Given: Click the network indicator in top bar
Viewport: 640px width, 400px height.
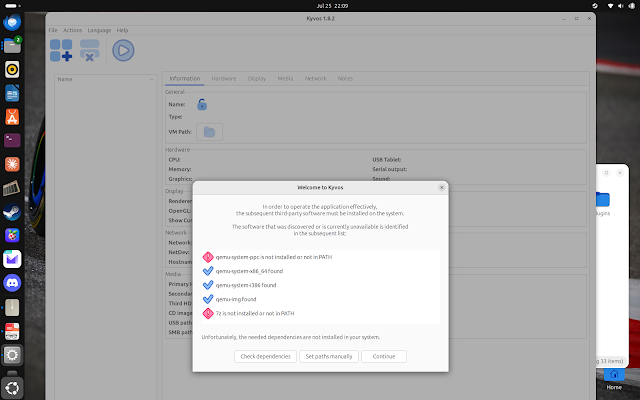Looking at the screenshot, I should pyautogui.click(x=610, y=6).
